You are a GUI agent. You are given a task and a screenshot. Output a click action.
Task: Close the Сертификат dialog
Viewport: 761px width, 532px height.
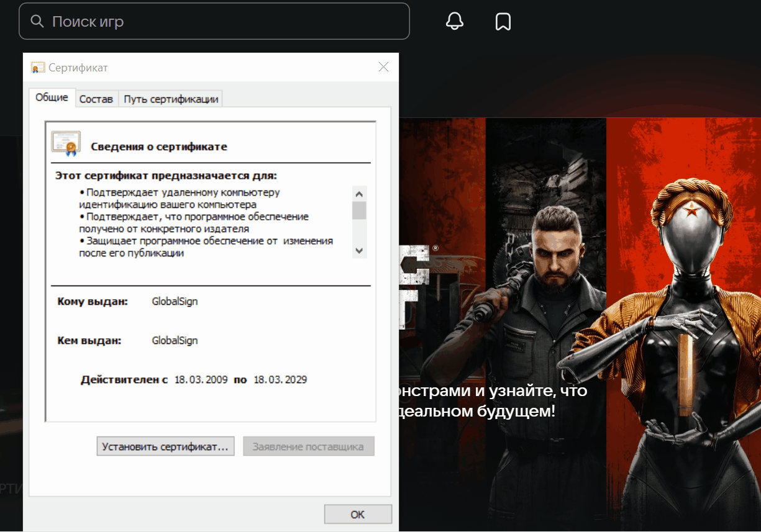(383, 67)
